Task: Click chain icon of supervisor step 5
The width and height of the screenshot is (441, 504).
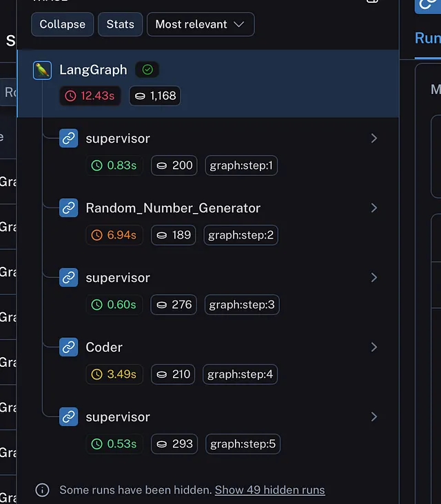Action: tap(68, 416)
